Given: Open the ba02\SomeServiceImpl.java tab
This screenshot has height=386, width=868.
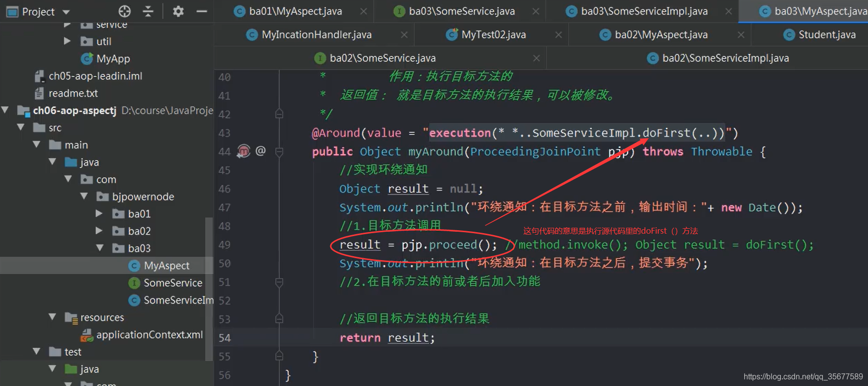Looking at the screenshot, I should [x=725, y=58].
